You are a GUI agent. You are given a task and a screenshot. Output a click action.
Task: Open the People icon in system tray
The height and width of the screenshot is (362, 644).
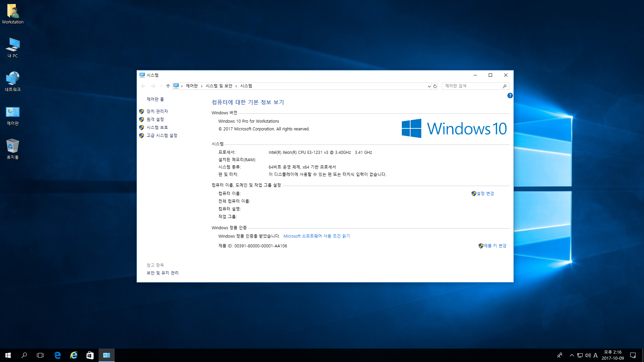click(x=560, y=355)
